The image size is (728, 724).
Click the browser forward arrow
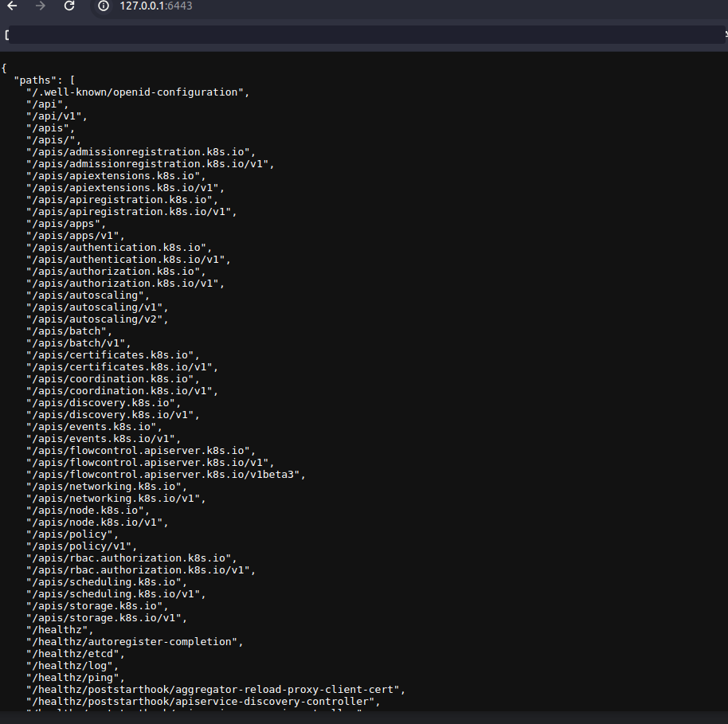pos(41,6)
